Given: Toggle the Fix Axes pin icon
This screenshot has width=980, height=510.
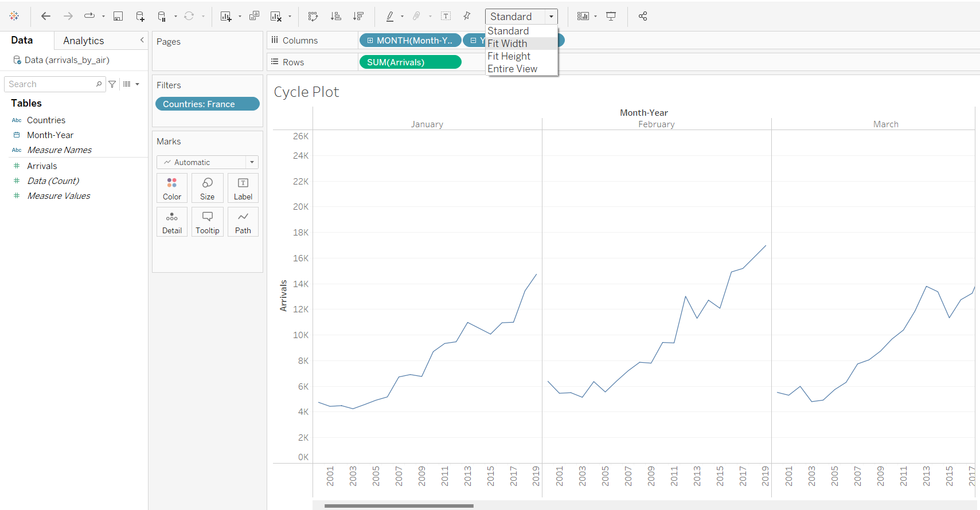Looking at the screenshot, I should (467, 16).
